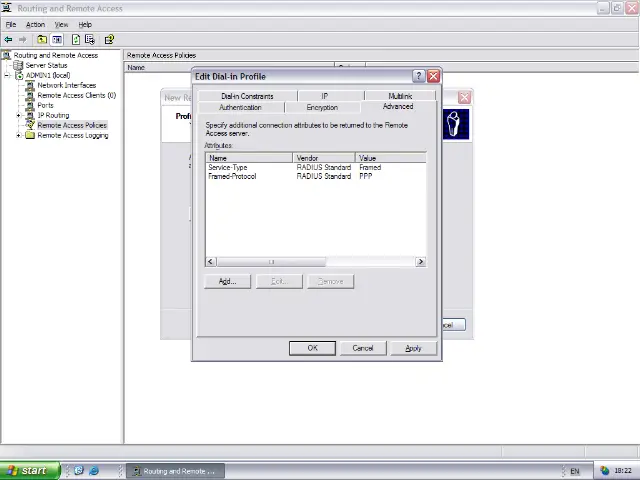Click the system tray icon near the clock
The height and width of the screenshot is (480, 640).
tap(604, 471)
